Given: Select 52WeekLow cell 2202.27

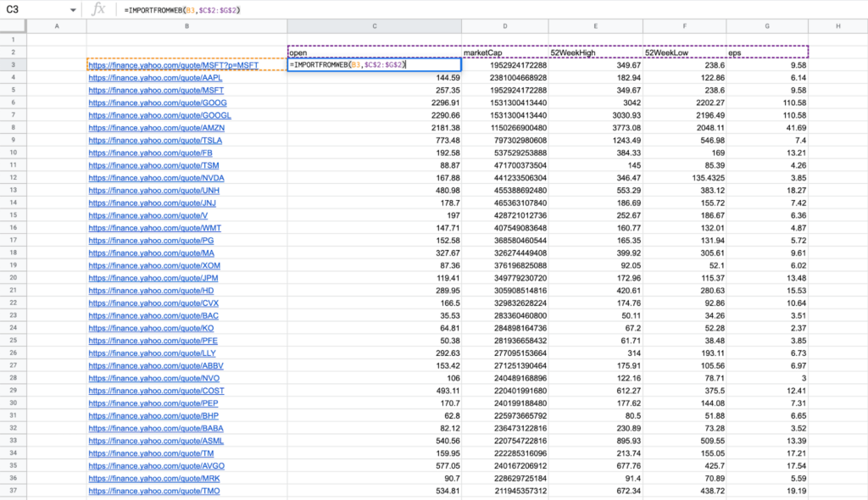Looking at the screenshot, I should 685,103.
